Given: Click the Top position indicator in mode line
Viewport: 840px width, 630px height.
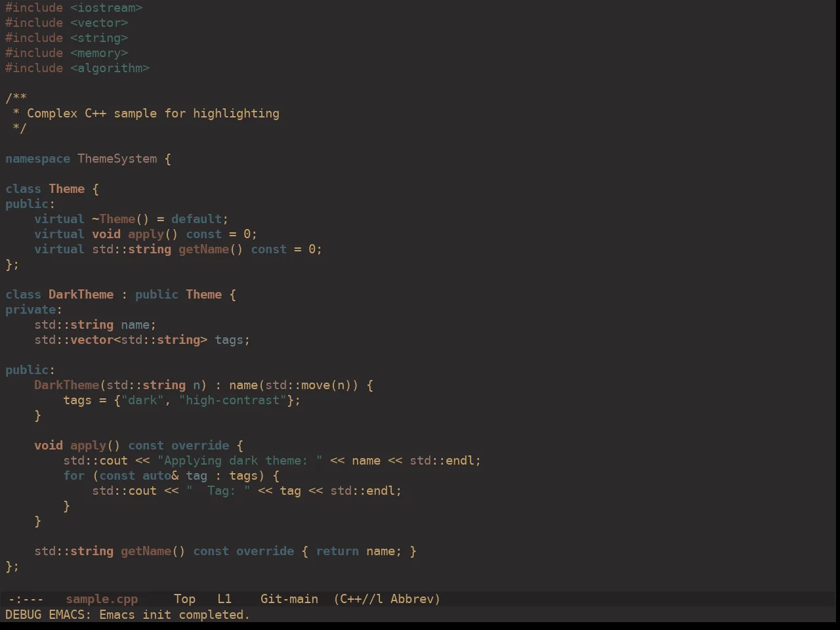Looking at the screenshot, I should (x=184, y=598).
